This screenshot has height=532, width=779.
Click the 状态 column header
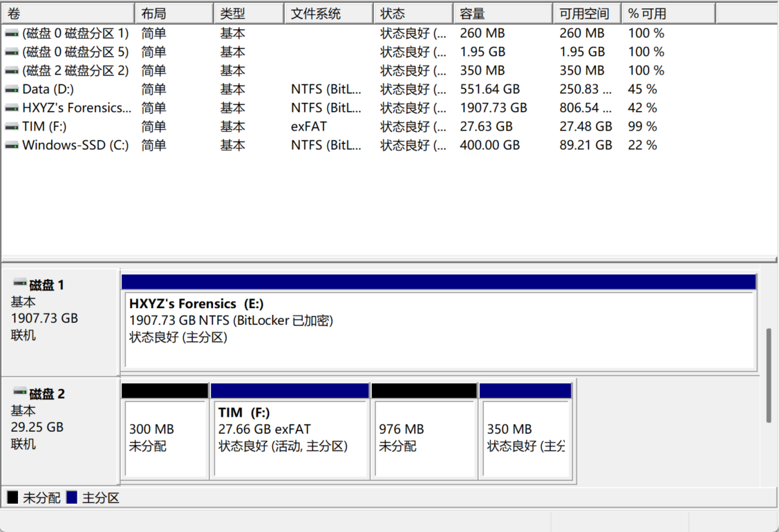click(x=414, y=13)
